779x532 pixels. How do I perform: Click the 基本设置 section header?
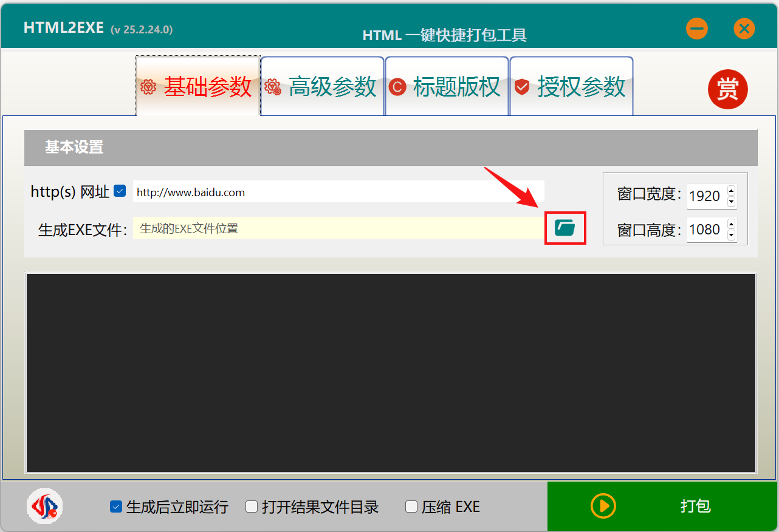click(x=391, y=148)
